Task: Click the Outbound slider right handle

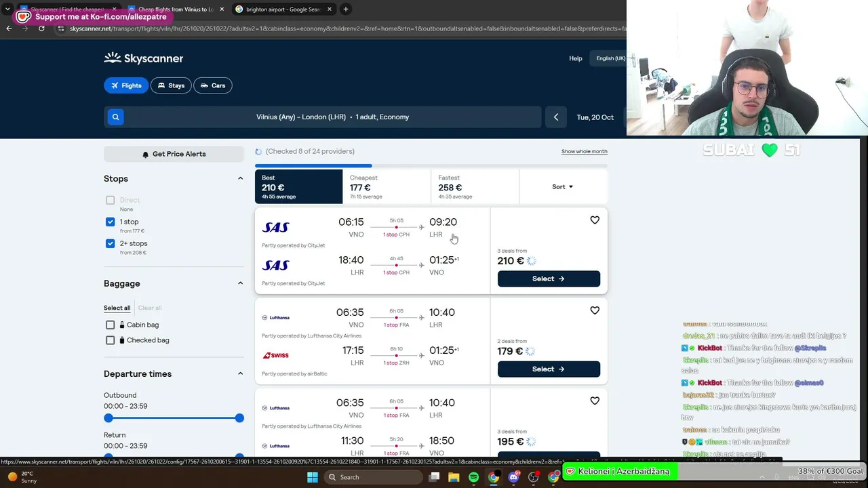Action: 239,418
